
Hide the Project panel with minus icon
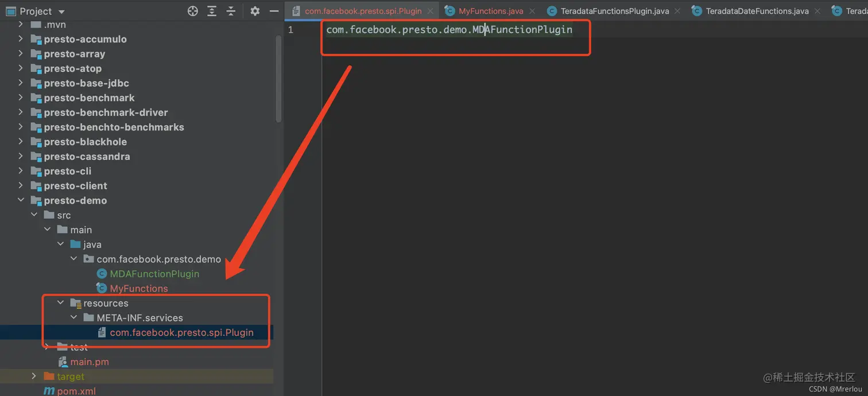coord(274,11)
